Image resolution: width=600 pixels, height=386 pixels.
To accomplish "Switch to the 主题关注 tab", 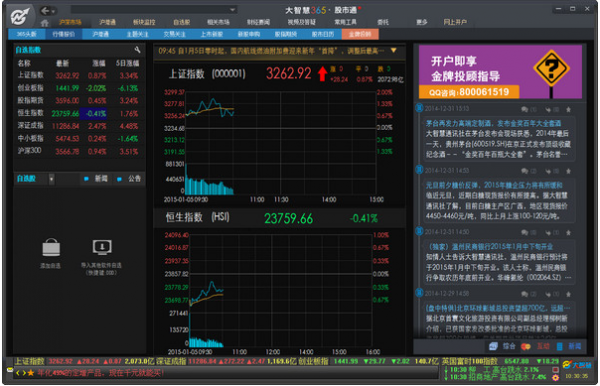I will click(x=137, y=34).
